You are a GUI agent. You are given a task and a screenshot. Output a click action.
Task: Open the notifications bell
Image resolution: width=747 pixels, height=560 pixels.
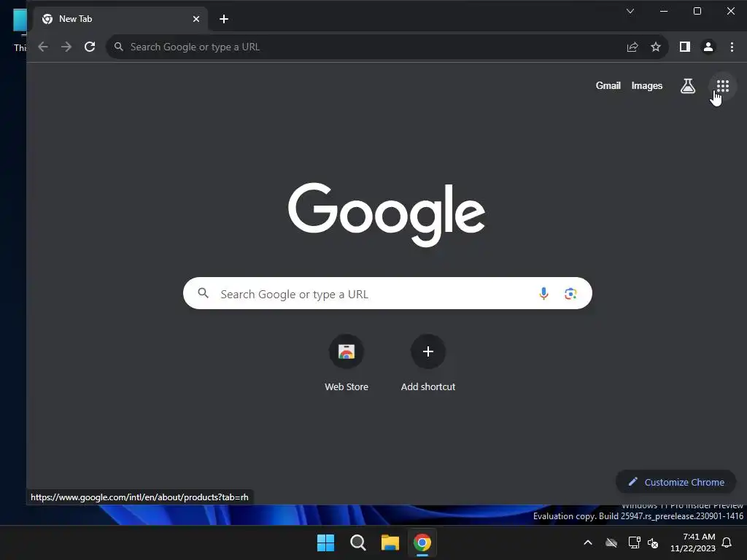coord(727,542)
